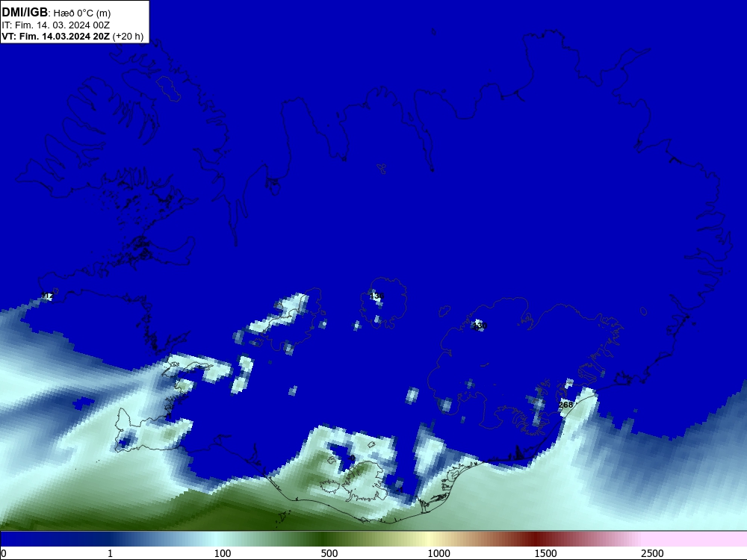
Task: Click the 112 value label on the west coast
Action: click(x=47, y=296)
